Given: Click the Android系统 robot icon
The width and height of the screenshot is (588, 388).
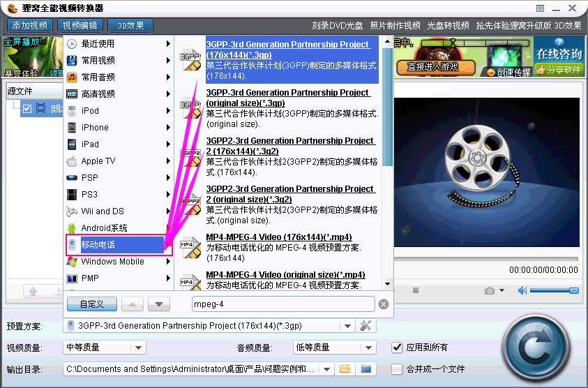Looking at the screenshot, I should pos(72,228).
